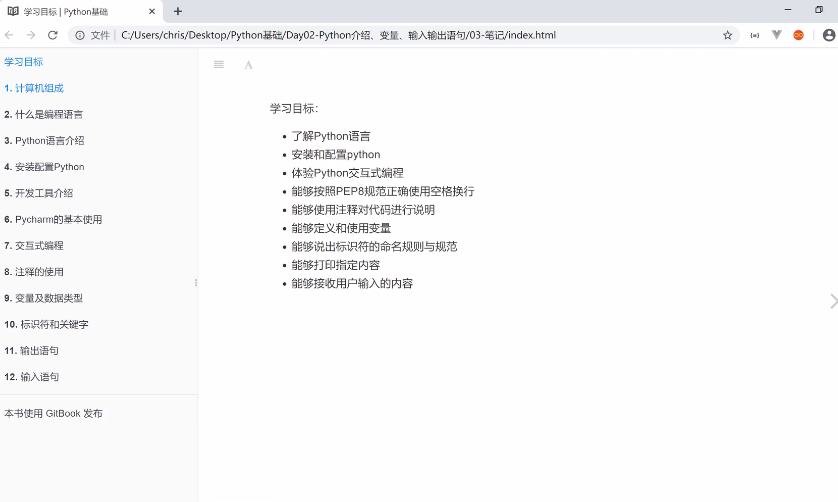This screenshot has height=502, width=838.
Task: Click the orange extension icon in toolbar
Action: [x=798, y=35]
